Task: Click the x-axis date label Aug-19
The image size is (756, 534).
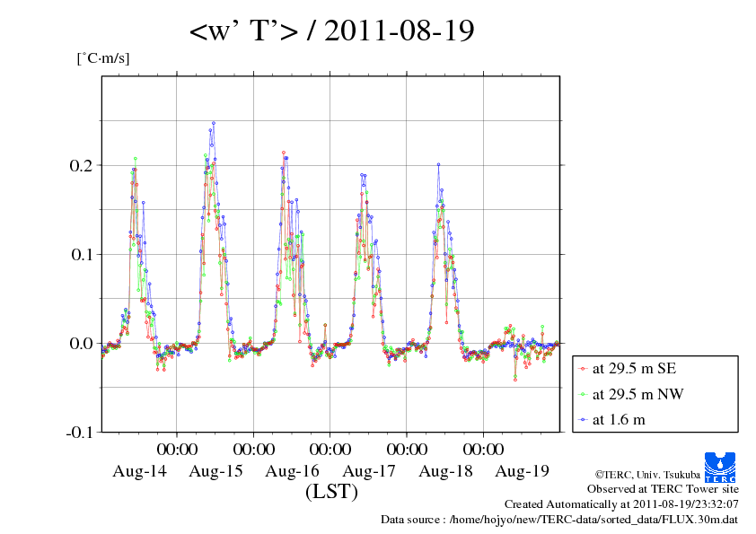Action: coord(522,471)
